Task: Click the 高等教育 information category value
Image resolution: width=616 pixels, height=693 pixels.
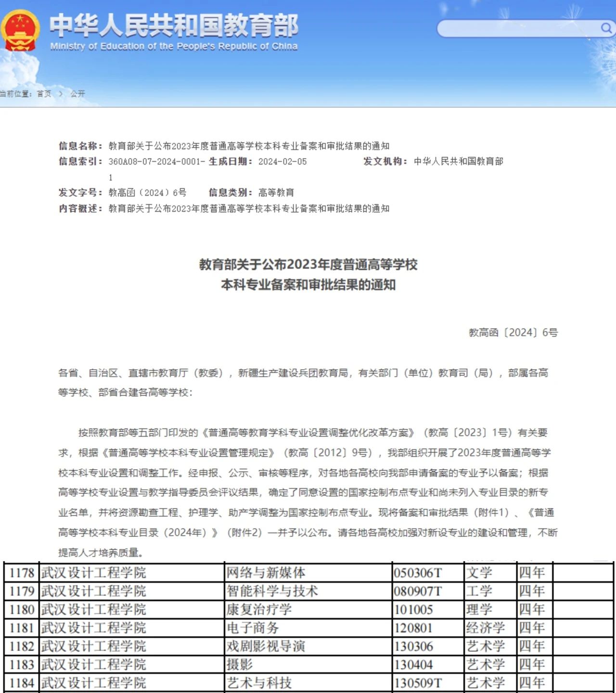Action: click(276, 192)
